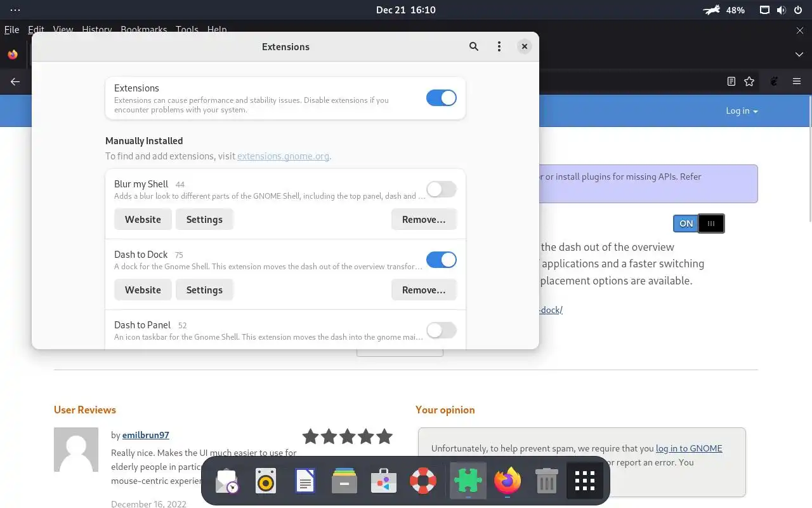Show the applications grid from the dock
The height and width of the screenshot is (508, 812).
[585, 481]
